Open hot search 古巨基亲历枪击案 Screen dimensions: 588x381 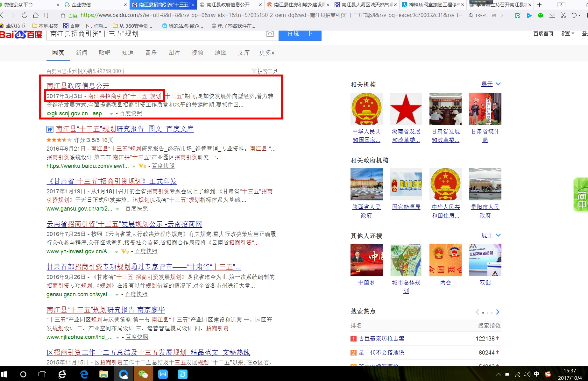[x=381, y=339]
